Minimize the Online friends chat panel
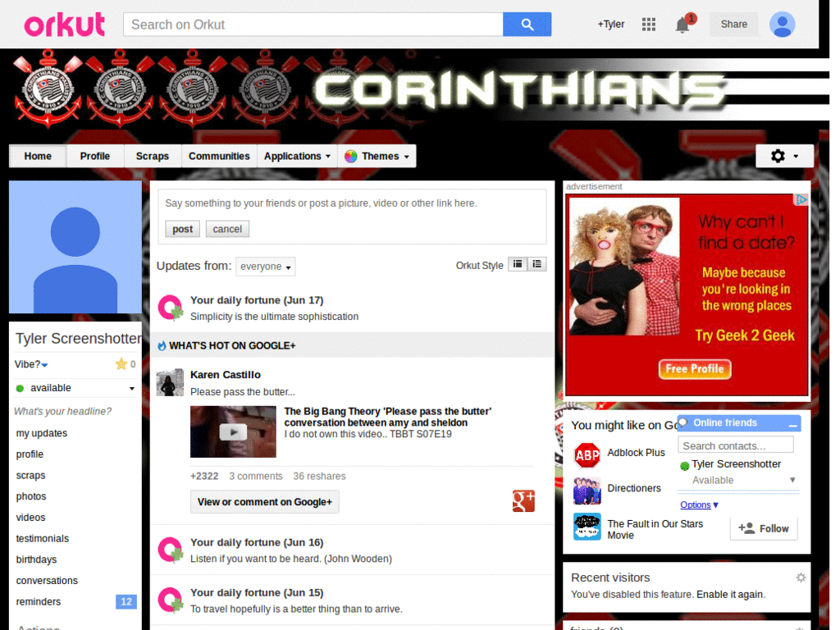The height and width of the screenshot is (630, 840). tap(793, 424)
